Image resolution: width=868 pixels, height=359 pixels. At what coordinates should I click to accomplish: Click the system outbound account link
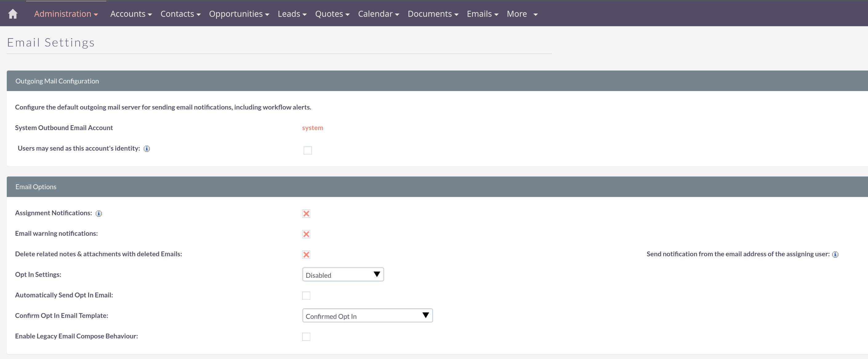[312, 128]
